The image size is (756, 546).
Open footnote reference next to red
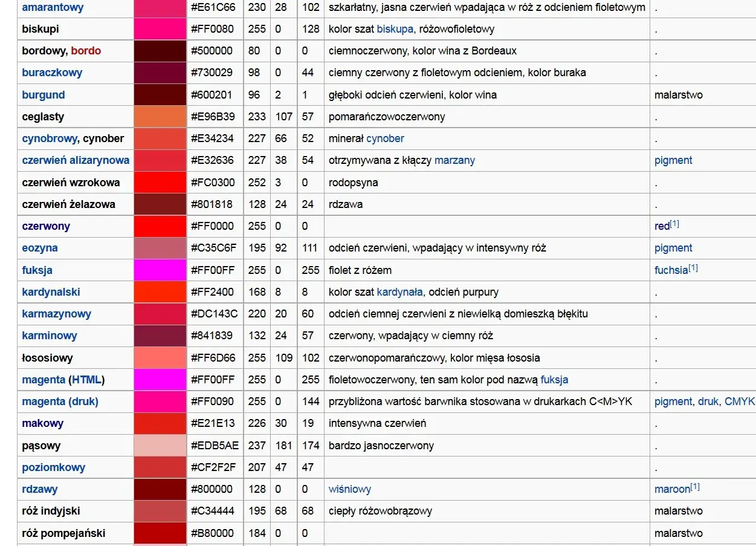674,224
